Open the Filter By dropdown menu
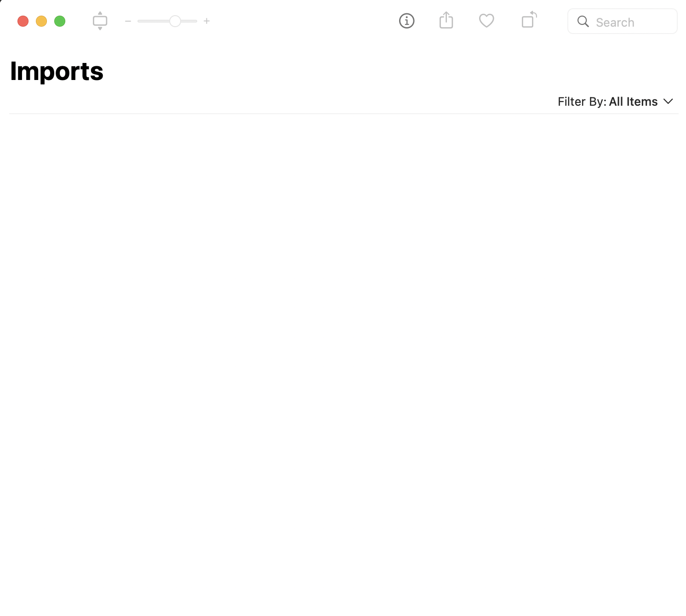The image size is (686, 616). pyautogui.click(x=615, y=102)
